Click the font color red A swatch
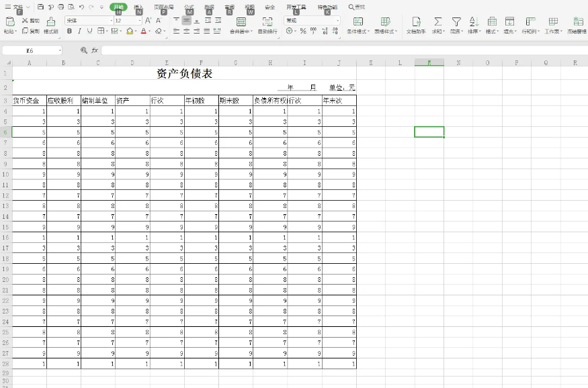Image resolution: width=588 pixels, height=388 pixels. (x=144, y=31)
